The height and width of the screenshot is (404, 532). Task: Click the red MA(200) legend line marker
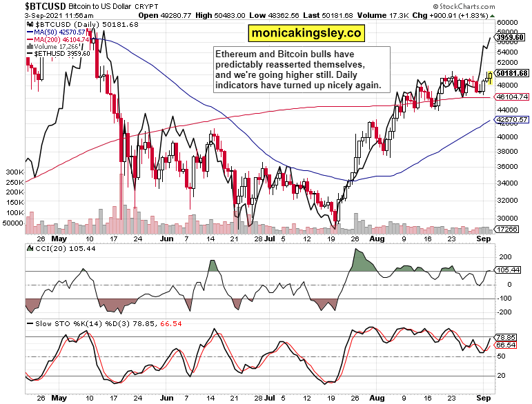pyautogui.click(x=30, y=40)
